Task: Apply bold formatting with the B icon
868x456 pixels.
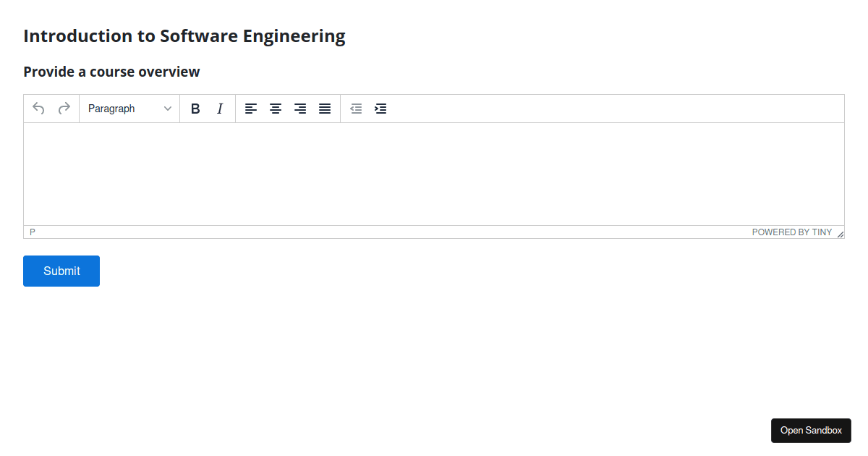Action: 195,108
